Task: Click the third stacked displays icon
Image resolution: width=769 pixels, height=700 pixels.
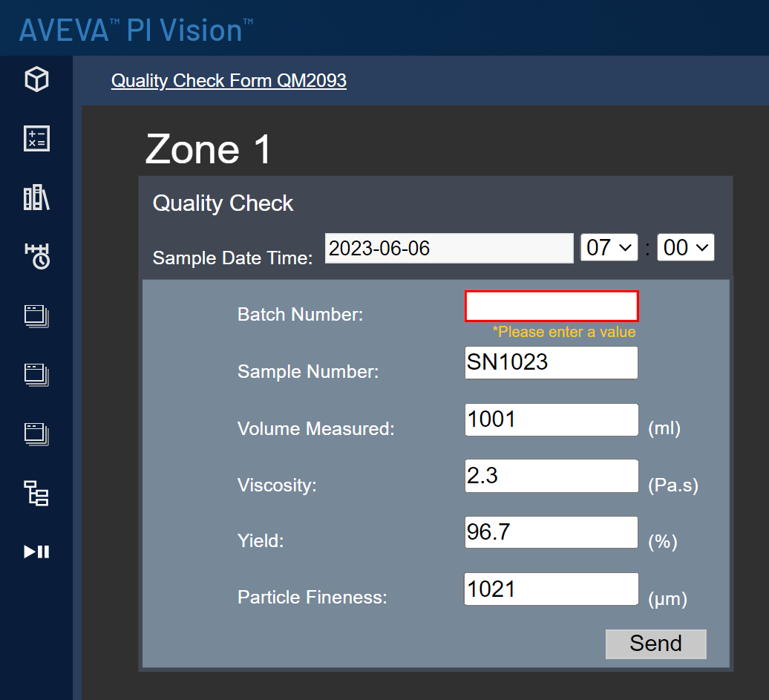Action: coord(36,434)
